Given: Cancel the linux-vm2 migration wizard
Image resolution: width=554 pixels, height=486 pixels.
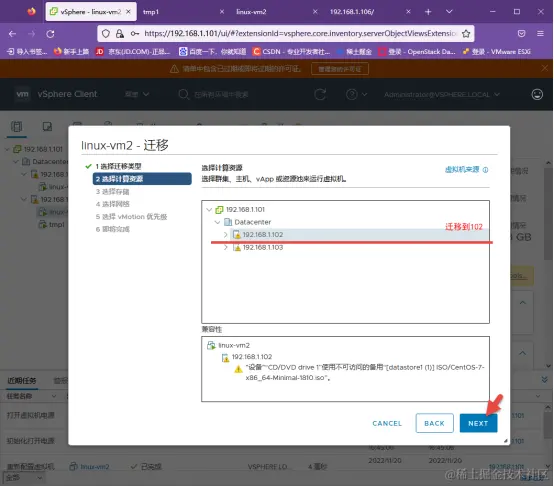Looking at the screenshot, I should point(387,423).
